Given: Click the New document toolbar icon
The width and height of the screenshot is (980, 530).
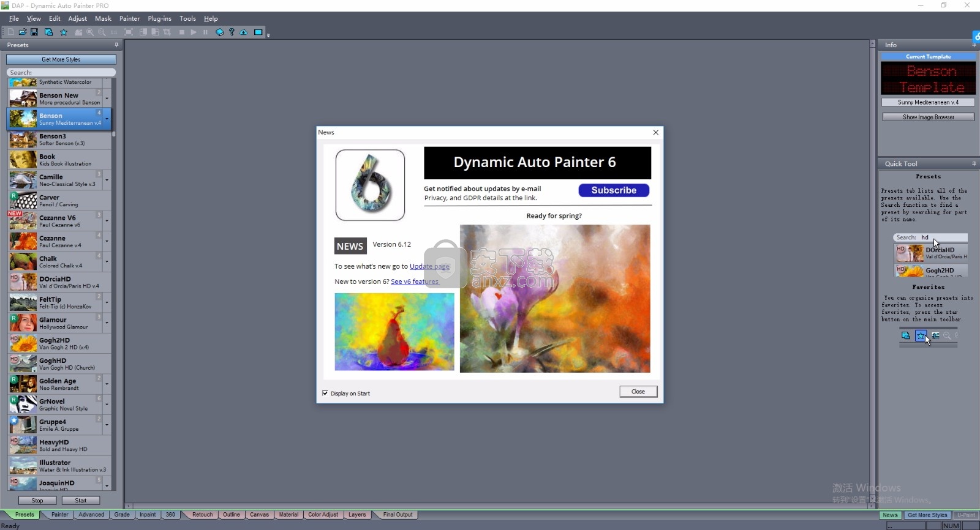Looking at the screenshot, I should click(11, 32).
